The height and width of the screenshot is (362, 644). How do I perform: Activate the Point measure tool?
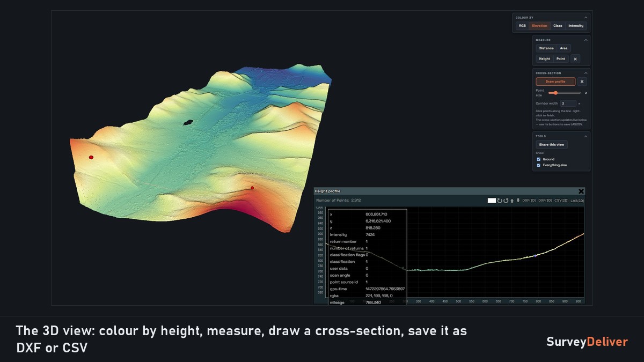pos(561,59)
